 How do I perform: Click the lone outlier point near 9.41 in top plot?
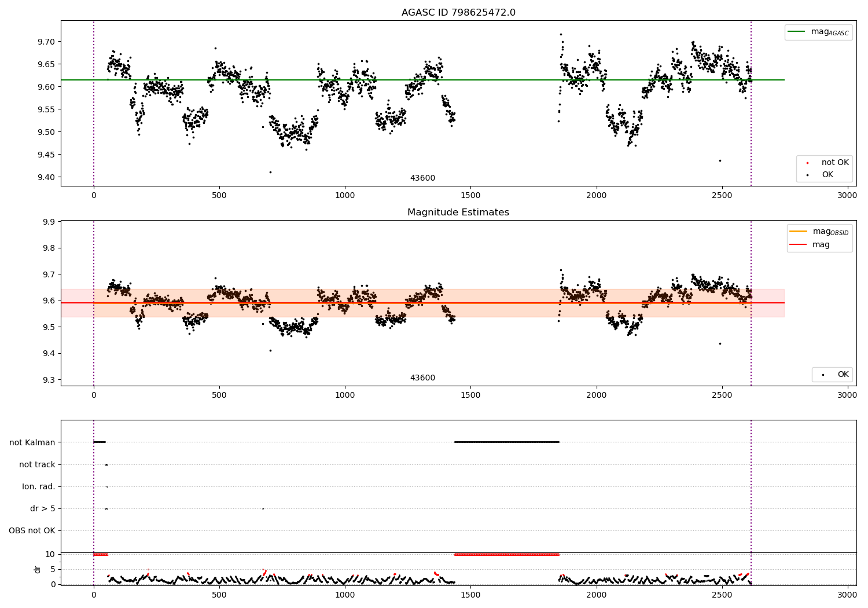coord(270,172)
